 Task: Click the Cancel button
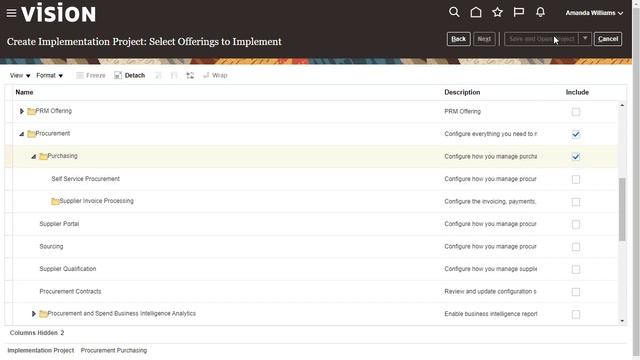point(608,39)
